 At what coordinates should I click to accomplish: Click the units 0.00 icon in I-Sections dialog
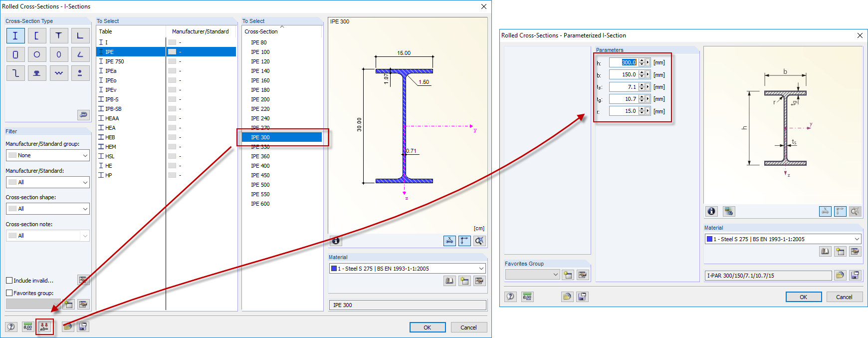tap(28, 327)
